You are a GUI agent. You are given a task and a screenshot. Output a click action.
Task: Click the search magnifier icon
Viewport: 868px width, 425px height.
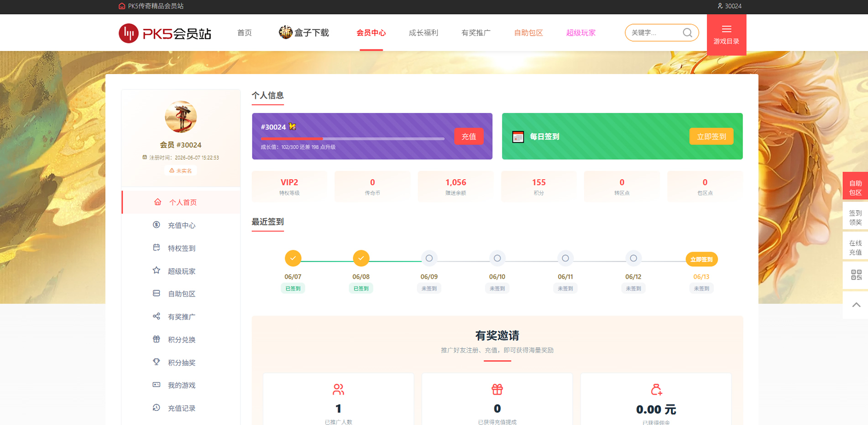[687, 33]
